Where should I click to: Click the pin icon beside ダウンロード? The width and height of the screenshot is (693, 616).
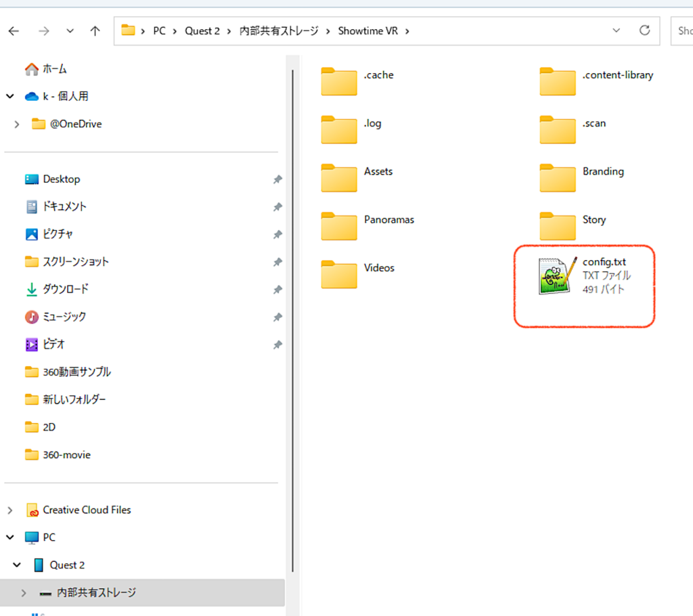[x=277, y=290]
